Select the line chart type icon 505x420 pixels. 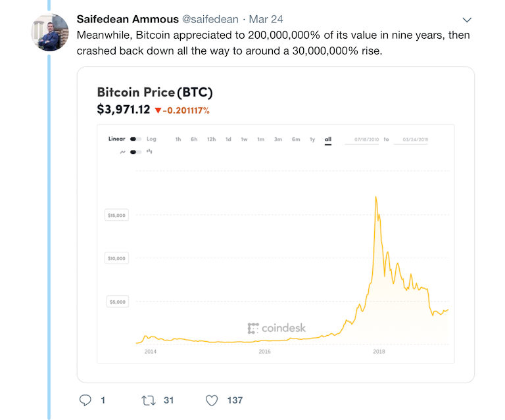click(122, 152)
